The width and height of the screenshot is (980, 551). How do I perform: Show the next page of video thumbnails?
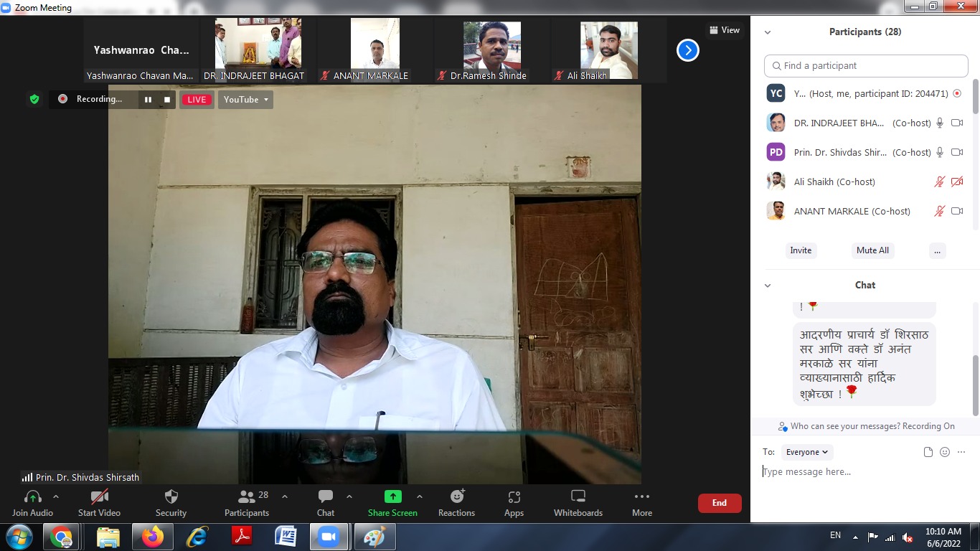[688, 50]
